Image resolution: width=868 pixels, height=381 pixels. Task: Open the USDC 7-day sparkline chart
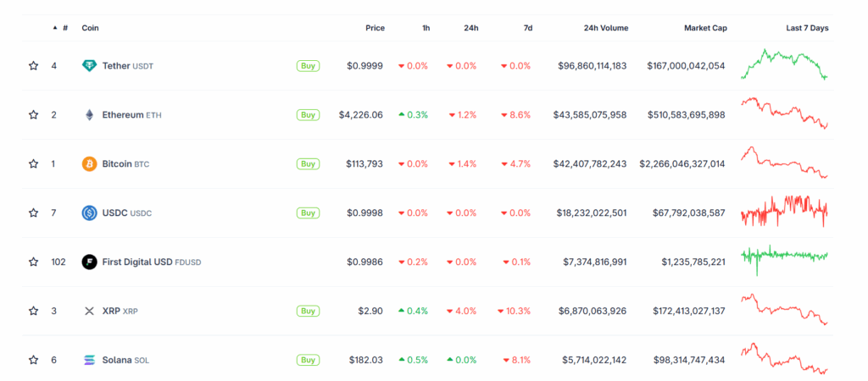[784, 212]
